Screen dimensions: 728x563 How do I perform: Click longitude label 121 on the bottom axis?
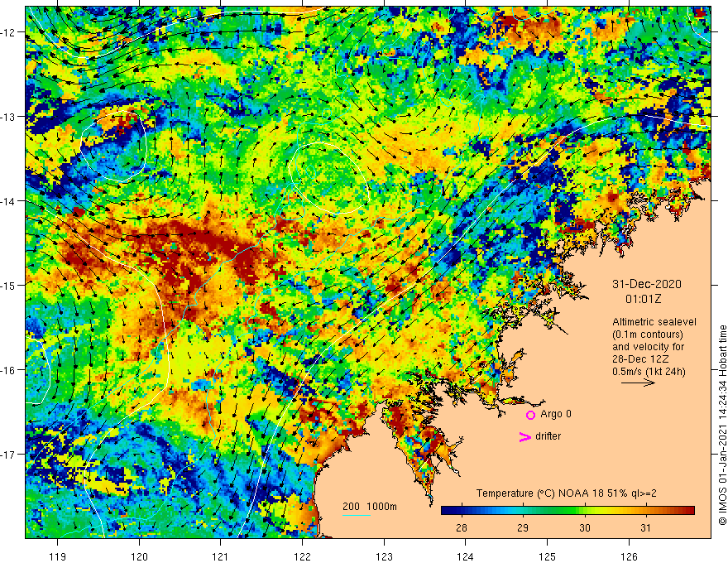220,556
